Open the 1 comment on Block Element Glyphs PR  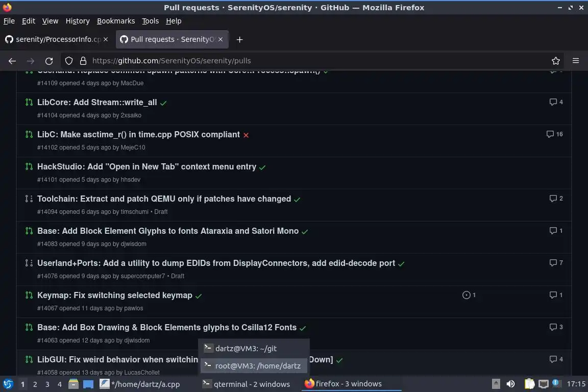[x=556, y=231]
